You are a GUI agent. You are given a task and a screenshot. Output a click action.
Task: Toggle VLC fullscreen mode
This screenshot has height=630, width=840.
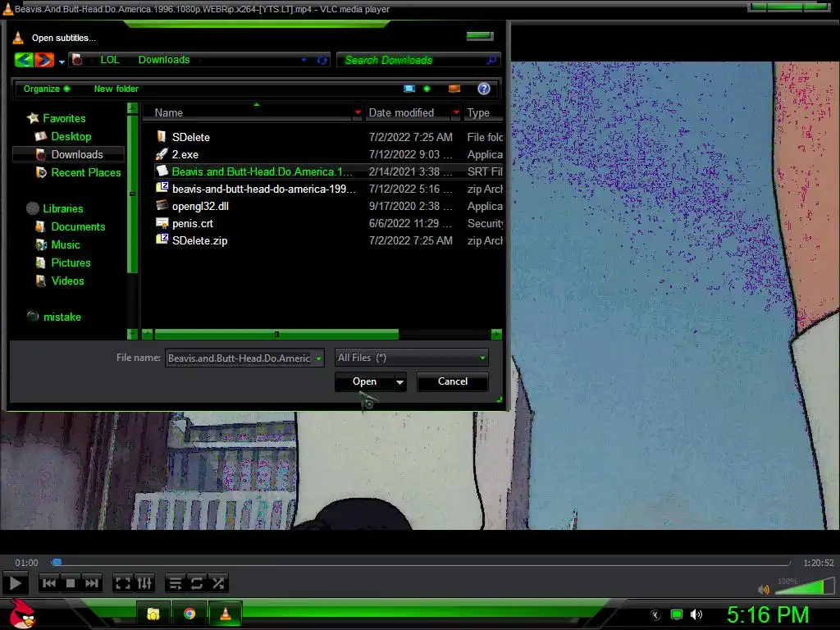click(x=123, y=583)
